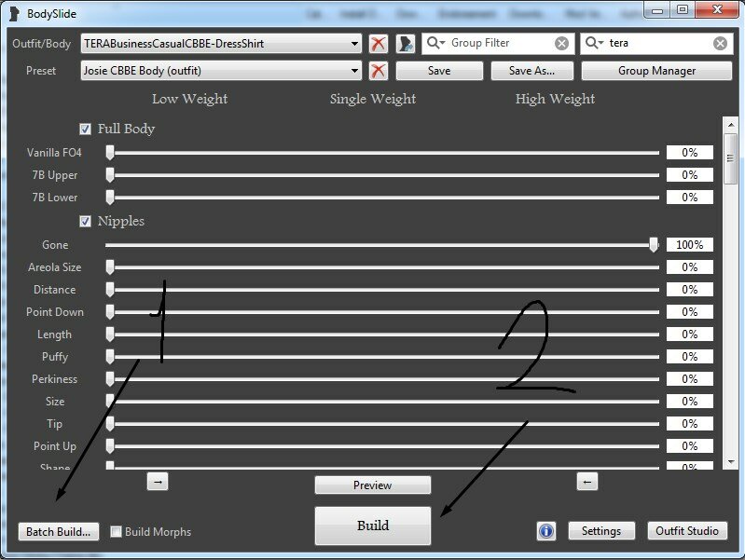Copy low weight sliders to high weight arrow
The width and height of the screenshot is (745, 560).
(158, 482)
